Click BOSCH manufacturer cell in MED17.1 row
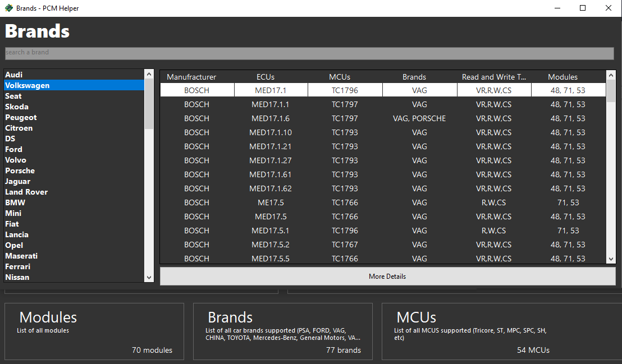 point(196,90)
